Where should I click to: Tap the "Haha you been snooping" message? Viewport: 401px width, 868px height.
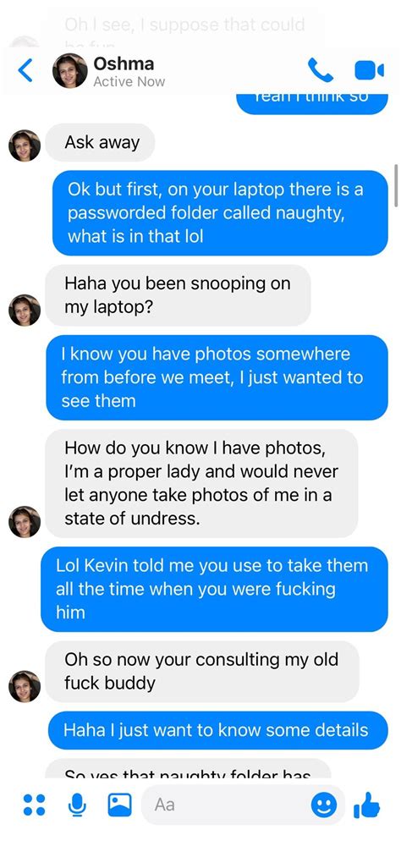178,295
